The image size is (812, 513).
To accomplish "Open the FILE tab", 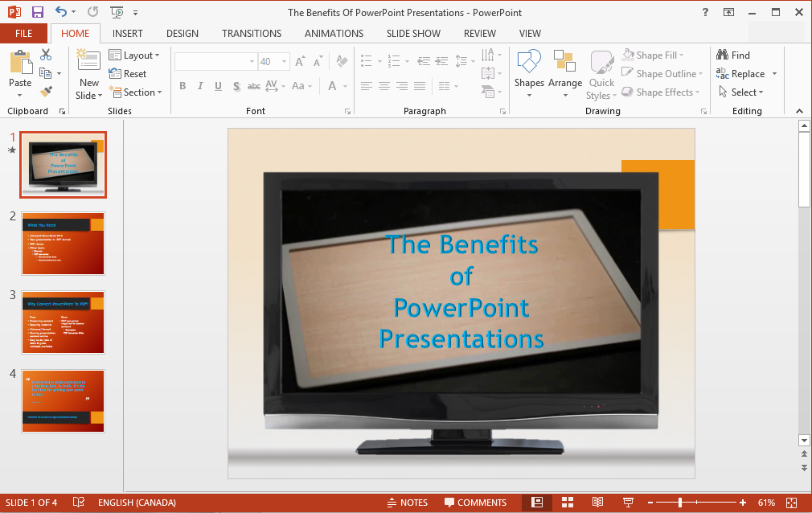I will pos(24,34).
